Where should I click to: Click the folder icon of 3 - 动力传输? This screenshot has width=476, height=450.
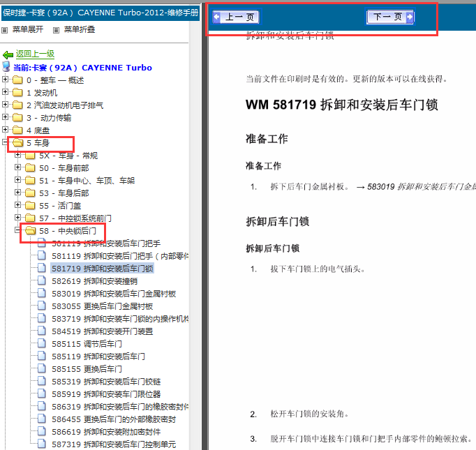(17, 117)
